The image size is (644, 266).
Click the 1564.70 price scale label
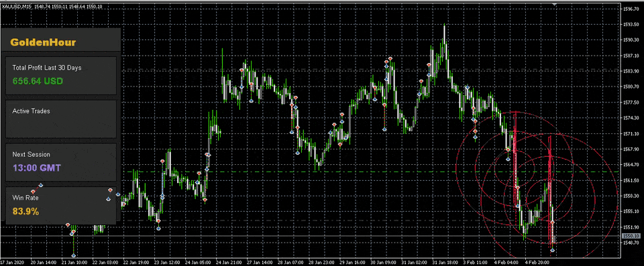pos(631,165)
